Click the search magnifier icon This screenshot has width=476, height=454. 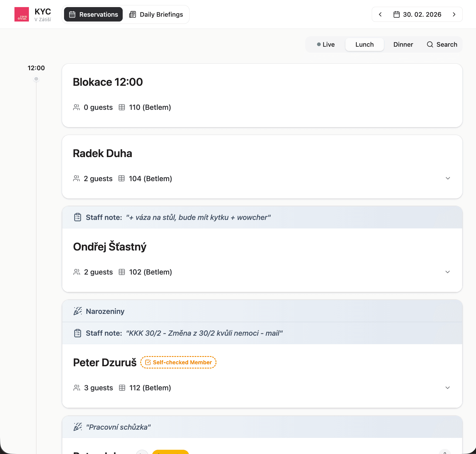[x=430, y=44]
